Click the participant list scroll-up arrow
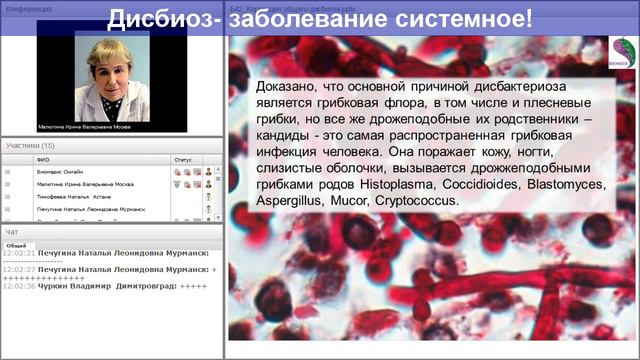The width and height of the screenshot is (640, 360). [218, 169]
